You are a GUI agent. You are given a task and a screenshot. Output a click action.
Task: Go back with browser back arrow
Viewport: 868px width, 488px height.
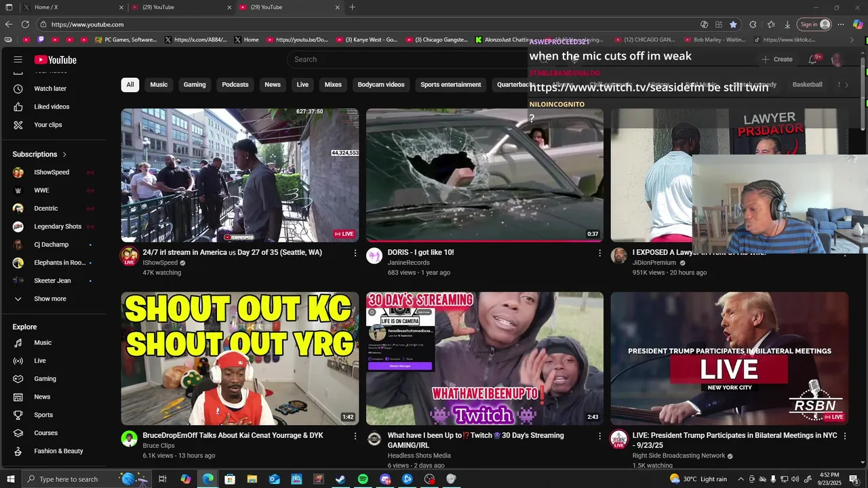pos(9,24)
